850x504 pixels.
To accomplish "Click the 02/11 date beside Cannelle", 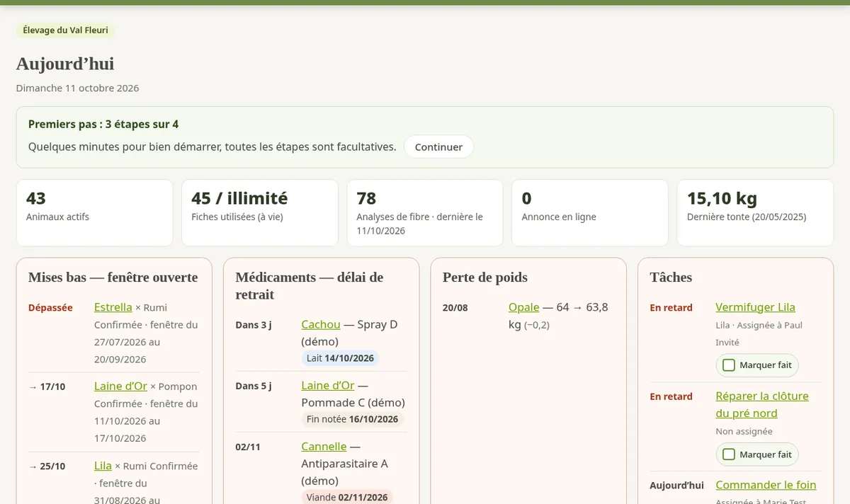I will tap(248, 447).
